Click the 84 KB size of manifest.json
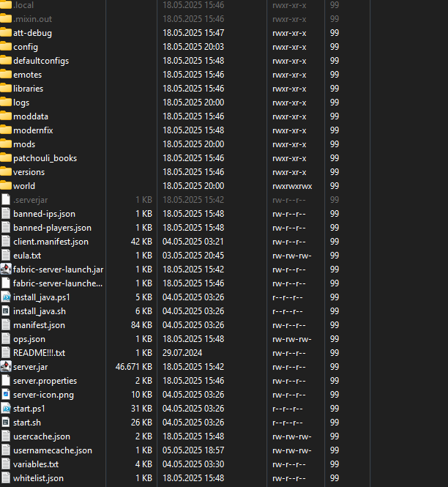Screen dimensions: 448x487 141,325
